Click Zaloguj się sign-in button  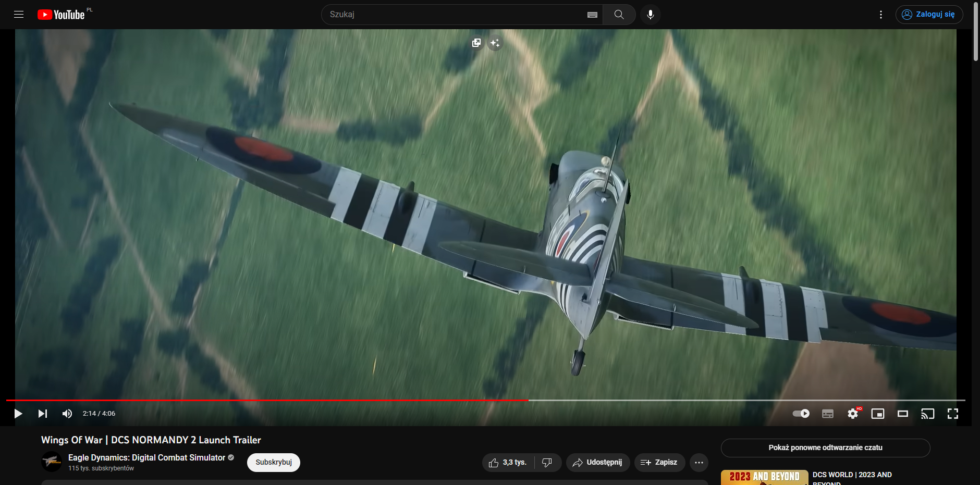pos(929,15)
